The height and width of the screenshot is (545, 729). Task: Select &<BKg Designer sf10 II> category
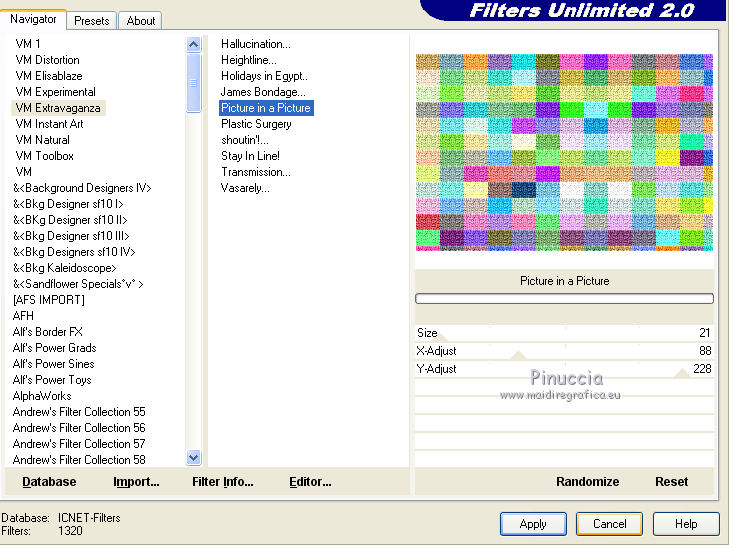(70, 220)
